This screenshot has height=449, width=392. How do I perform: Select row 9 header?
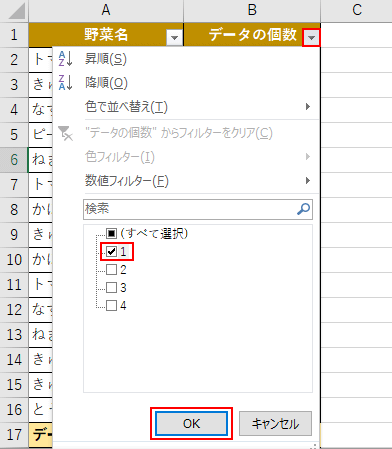[14, 235]
